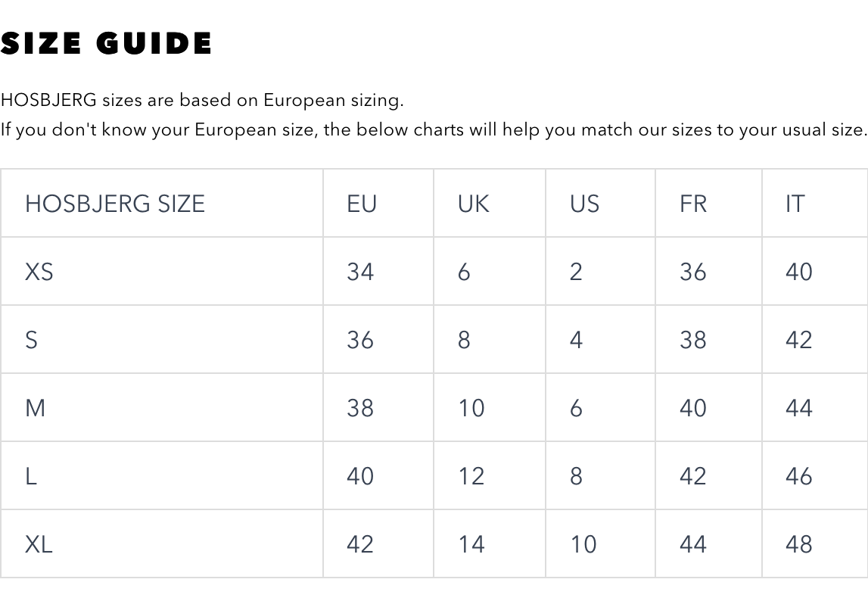Select the L size row label
Screen dimensions: 868x601
pyautogui.click(x=31, y=476)
